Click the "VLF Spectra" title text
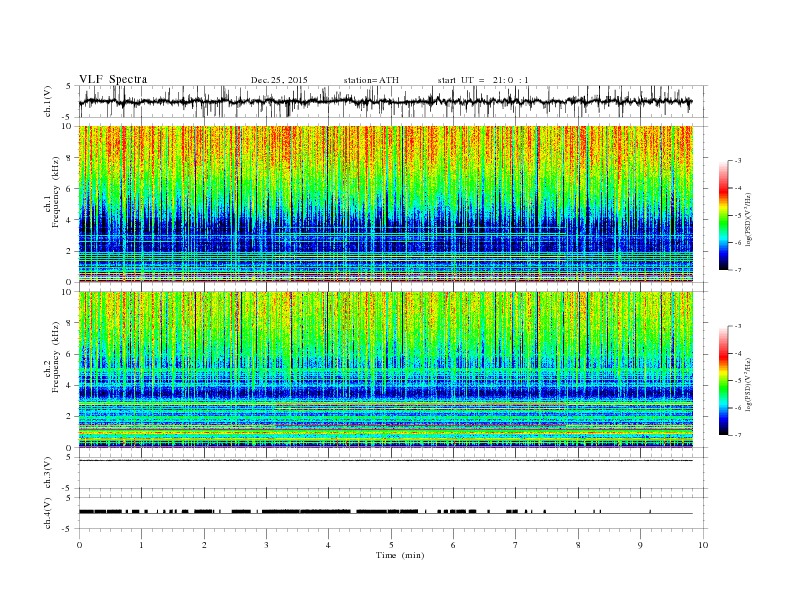This screenshot has height=612, width=792. click(113, 79)
